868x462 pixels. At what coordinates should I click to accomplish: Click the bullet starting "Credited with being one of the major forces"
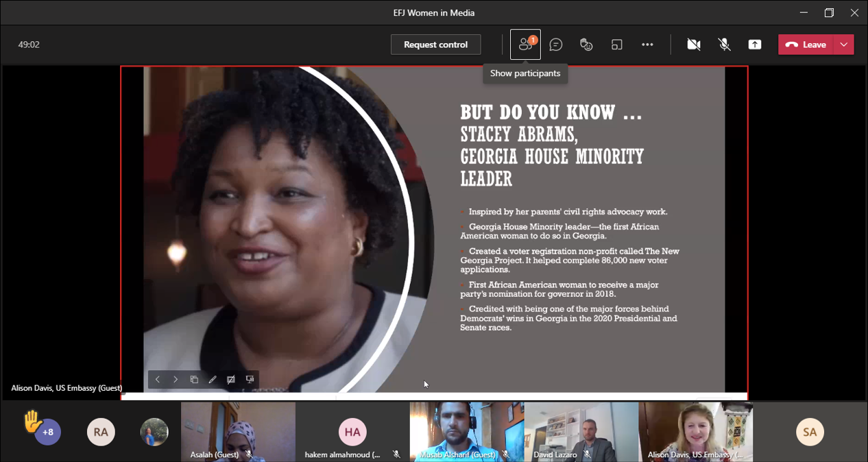568,318
